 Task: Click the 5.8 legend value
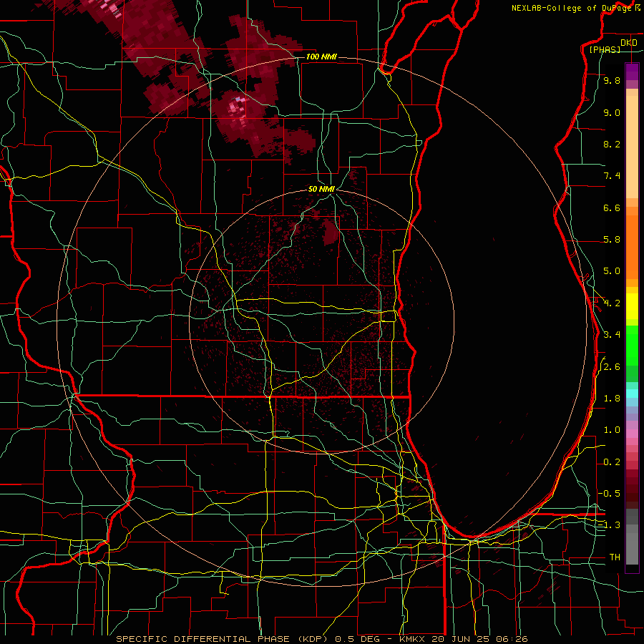click(x=612, y=240)
